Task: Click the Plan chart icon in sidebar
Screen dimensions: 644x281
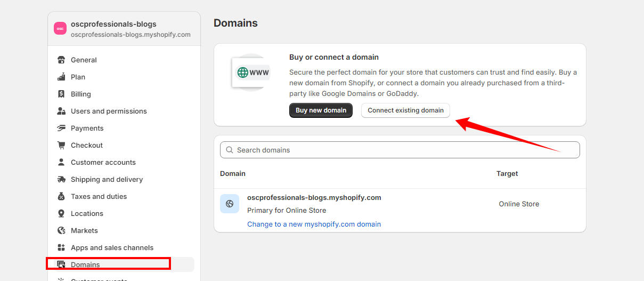Action: [x=61, y=77]
